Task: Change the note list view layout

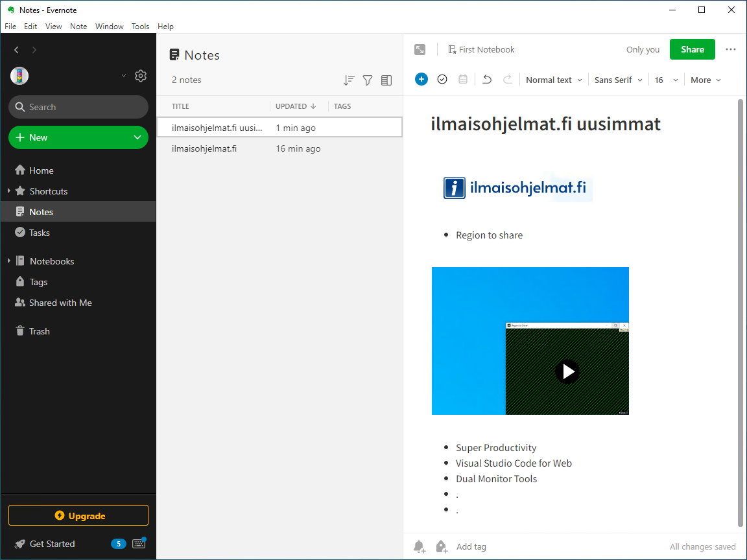Action: [x=386, y=80]
